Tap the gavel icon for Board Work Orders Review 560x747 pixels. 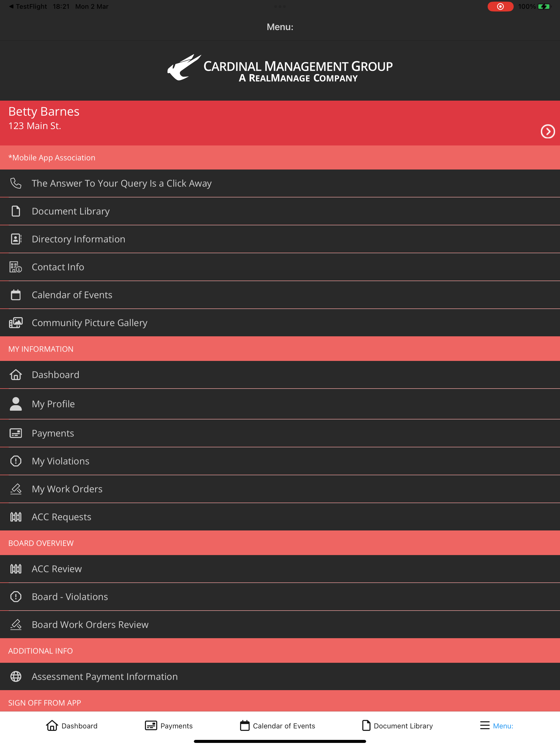tap(16, 625)
